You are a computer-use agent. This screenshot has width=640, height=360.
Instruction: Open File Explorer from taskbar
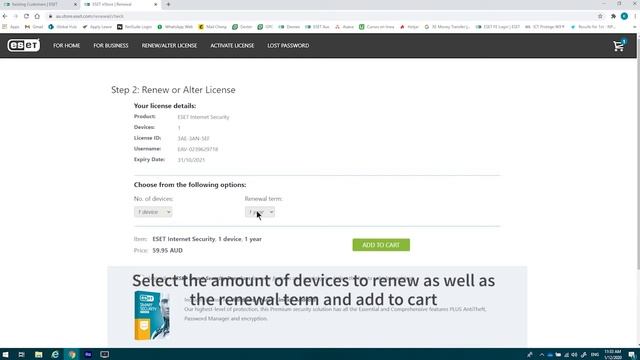pos(38,354)
